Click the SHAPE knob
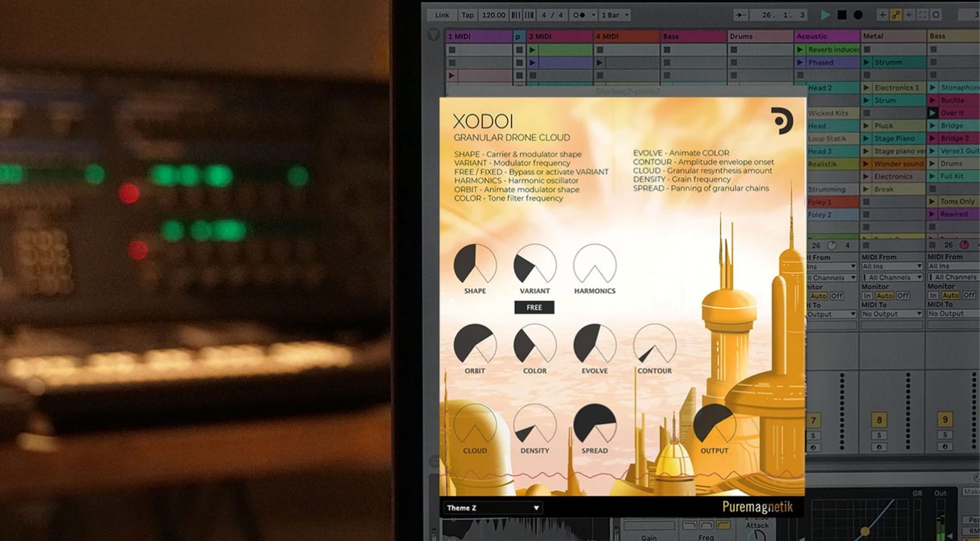 (x=475, y=264)
